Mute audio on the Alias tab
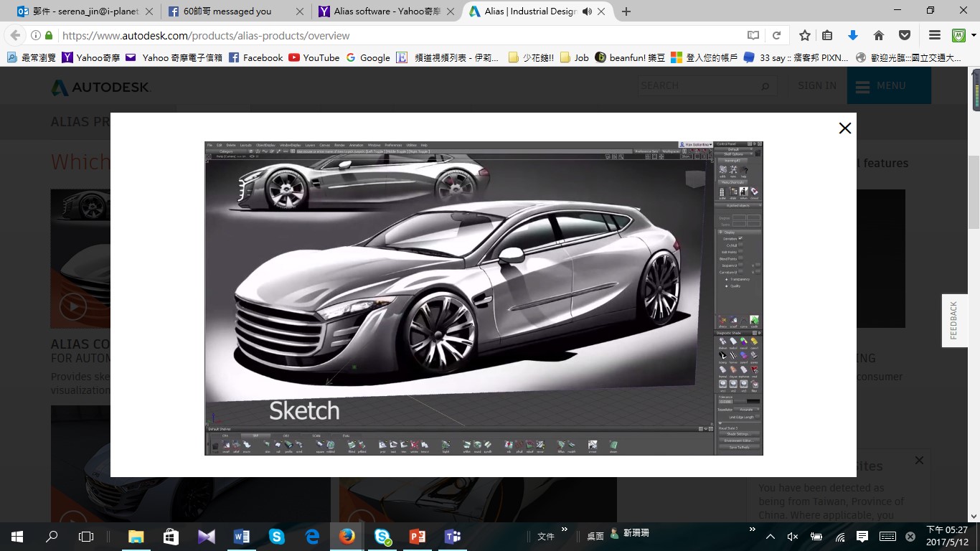 (x=587, y=11)
